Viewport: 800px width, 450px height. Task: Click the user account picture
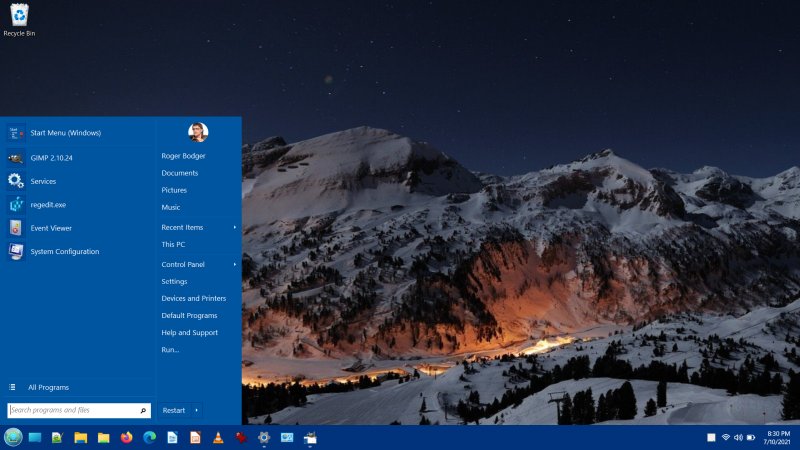198,132
